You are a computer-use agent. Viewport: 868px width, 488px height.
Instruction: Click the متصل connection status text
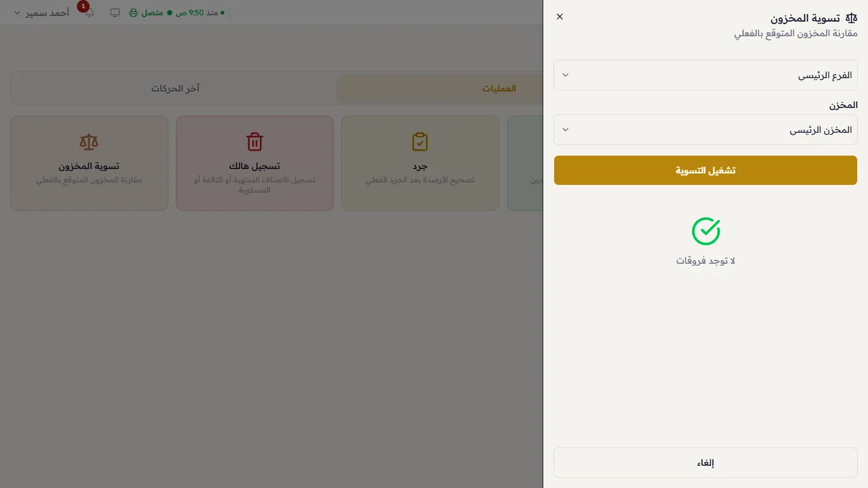pyautogui.click(x=152, y=13)
